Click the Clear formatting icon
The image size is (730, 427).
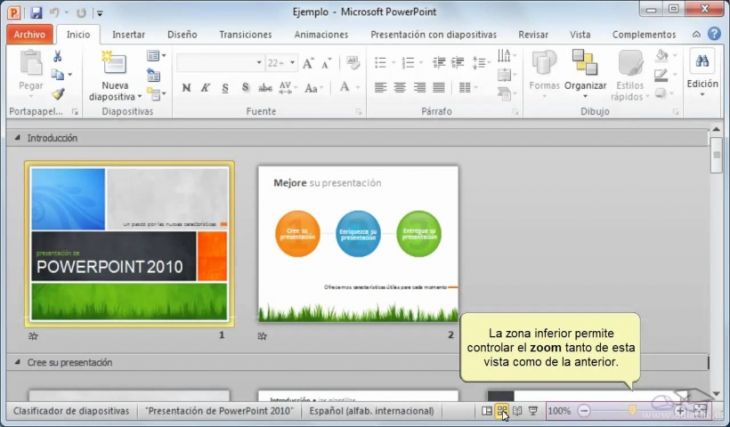click(353, 63)
